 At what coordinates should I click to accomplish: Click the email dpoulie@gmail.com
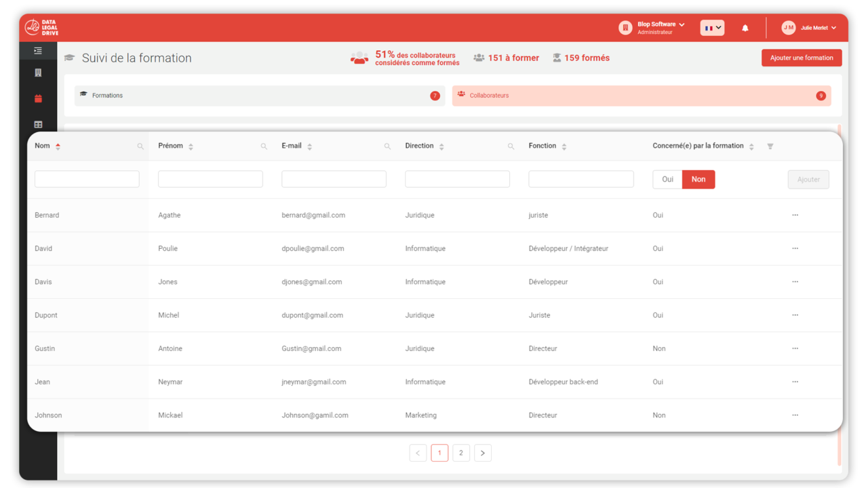[x=313, y=248]
